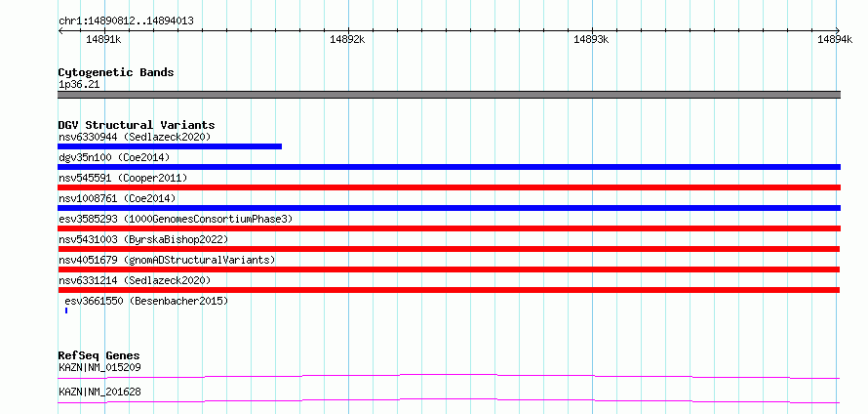
Task: Click the magenta KAZN|NM_015209 intron line
Action: 449,376
